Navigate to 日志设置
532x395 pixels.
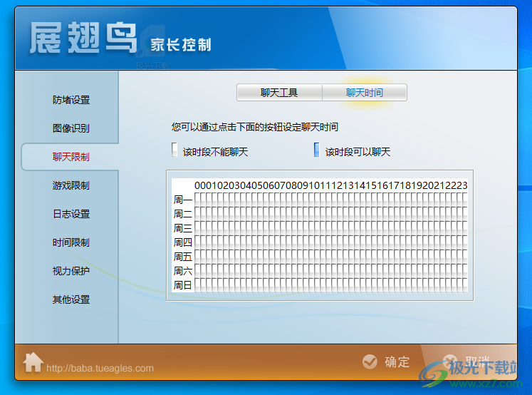71,214
